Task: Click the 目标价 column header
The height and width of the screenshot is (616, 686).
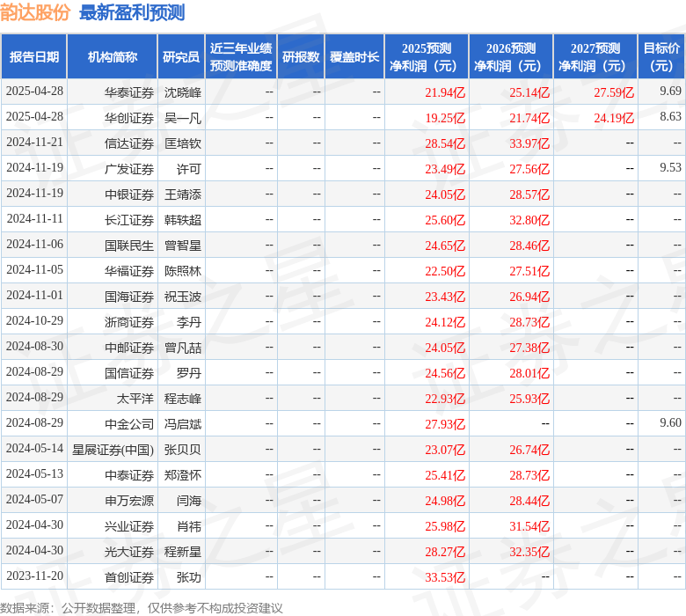Action: point(661,57)
